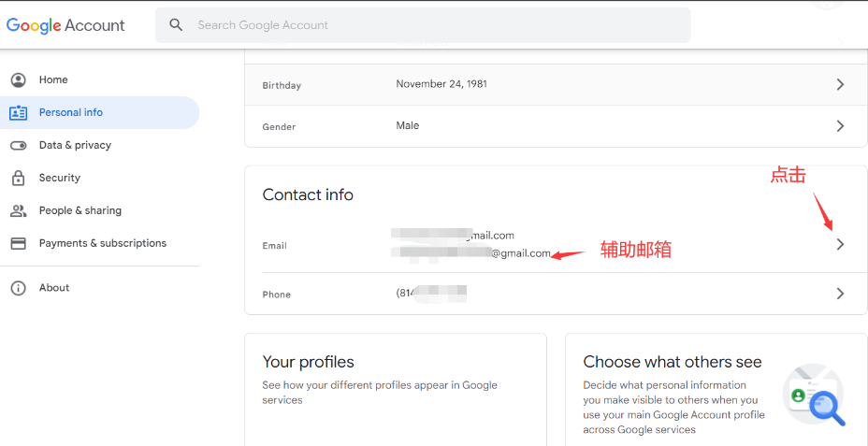This screenshot has height=446, width=868.
Task: Select Data & privacy in sidebar
Action: (x=75, y=146)
